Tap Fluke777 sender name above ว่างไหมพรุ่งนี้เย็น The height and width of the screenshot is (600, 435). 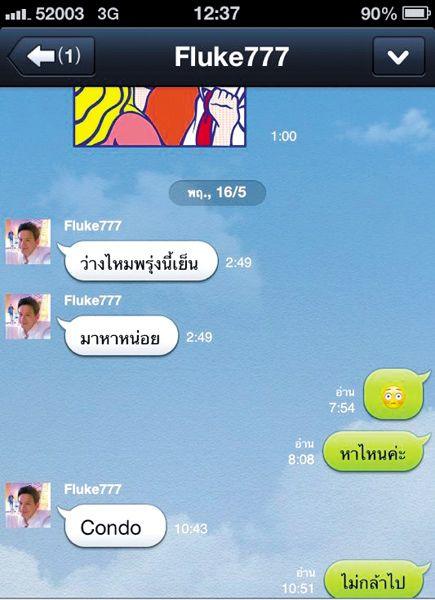[93, 226]
